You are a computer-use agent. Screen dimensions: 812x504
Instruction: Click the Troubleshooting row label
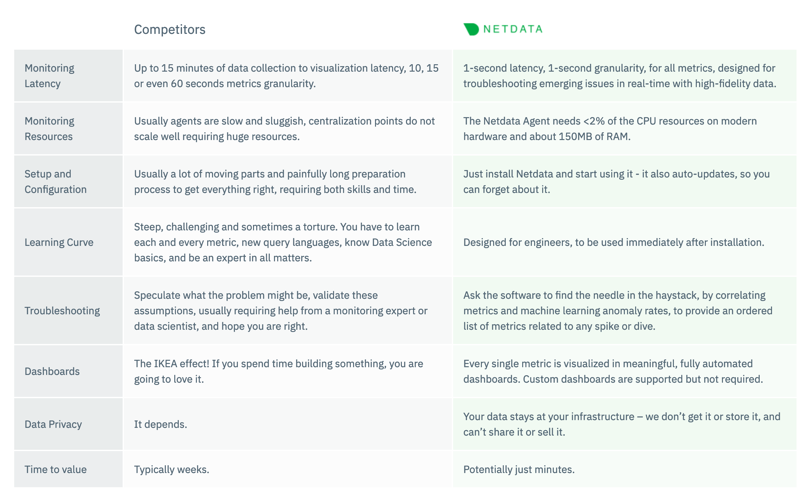pyautogui.click(x=62, y=311)
